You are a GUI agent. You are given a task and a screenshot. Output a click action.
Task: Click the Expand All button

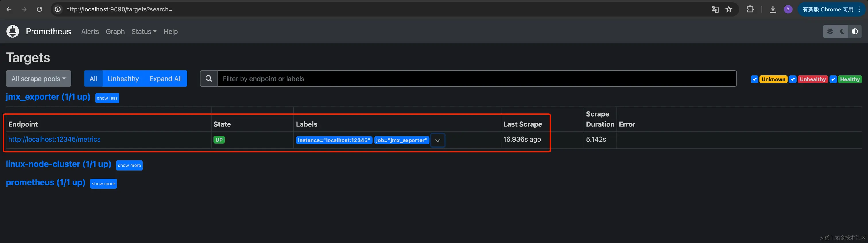165,79
